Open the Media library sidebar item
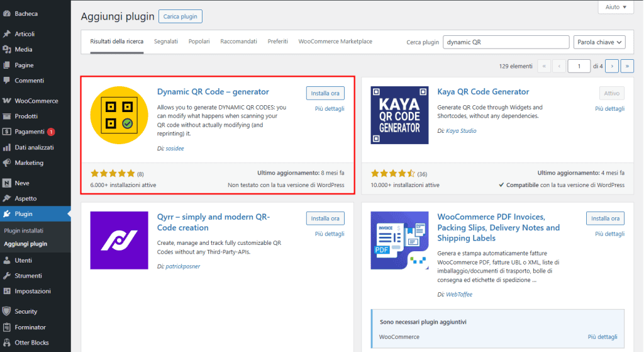The image size is (644, 352). pyautogui.click(x=23, y=49)
